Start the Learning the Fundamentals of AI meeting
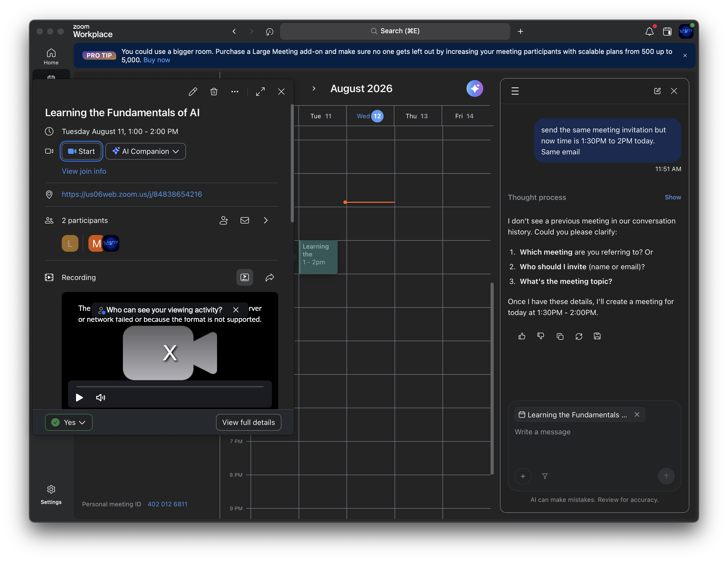This screenshot has width=728, height=561. [81, 151]
